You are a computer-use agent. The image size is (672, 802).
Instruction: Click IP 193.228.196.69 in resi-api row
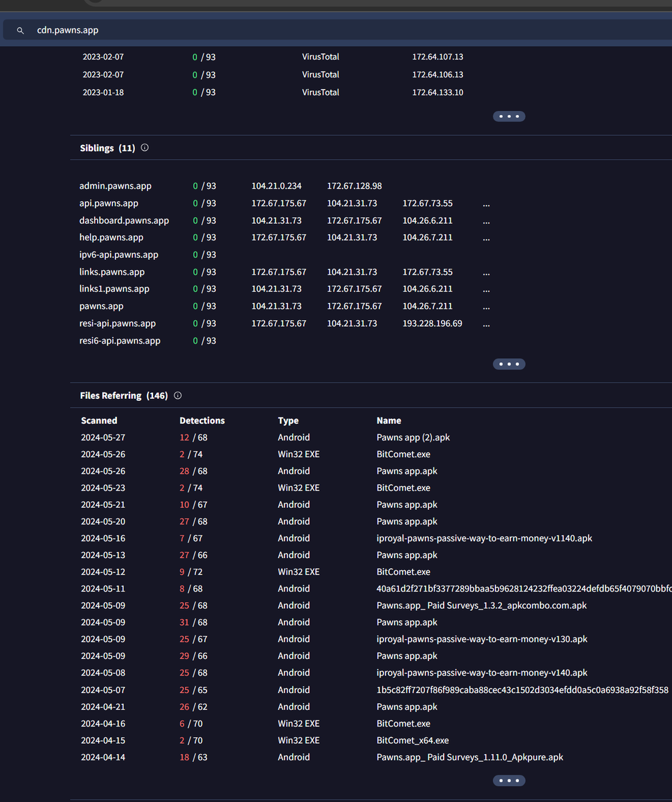(432, 323)
